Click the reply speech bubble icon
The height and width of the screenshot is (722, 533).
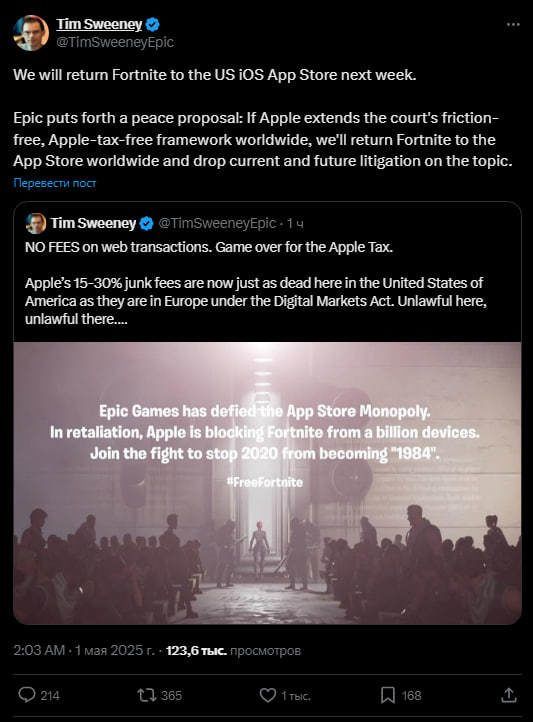(x=27, y=695)
